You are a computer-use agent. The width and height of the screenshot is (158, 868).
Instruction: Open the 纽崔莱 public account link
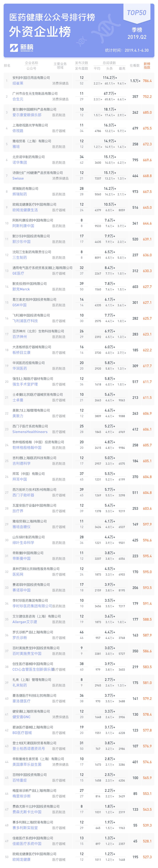click(x=18, y=83)
